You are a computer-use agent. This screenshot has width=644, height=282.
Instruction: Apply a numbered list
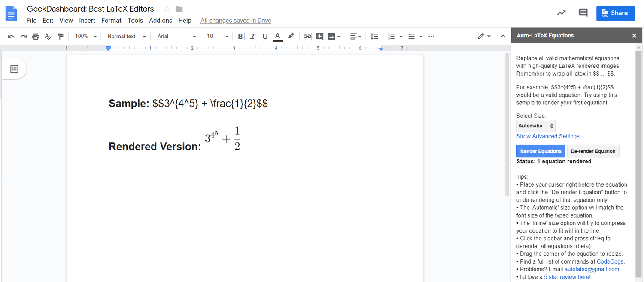point(391,37)
